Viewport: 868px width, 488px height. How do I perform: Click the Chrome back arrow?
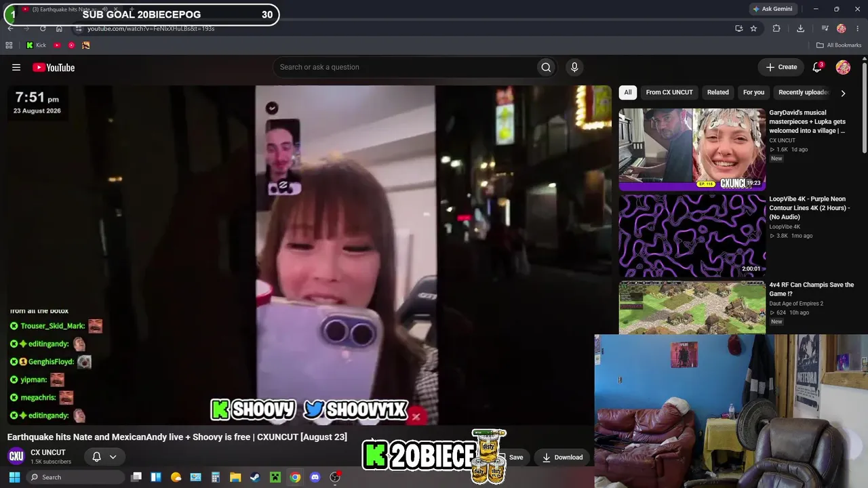(10, 28)
